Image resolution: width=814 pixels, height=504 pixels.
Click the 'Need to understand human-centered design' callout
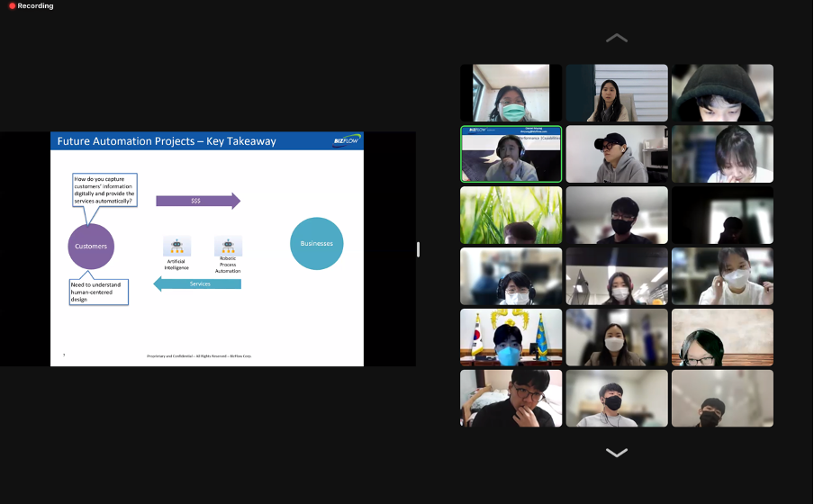click(99, 292)
